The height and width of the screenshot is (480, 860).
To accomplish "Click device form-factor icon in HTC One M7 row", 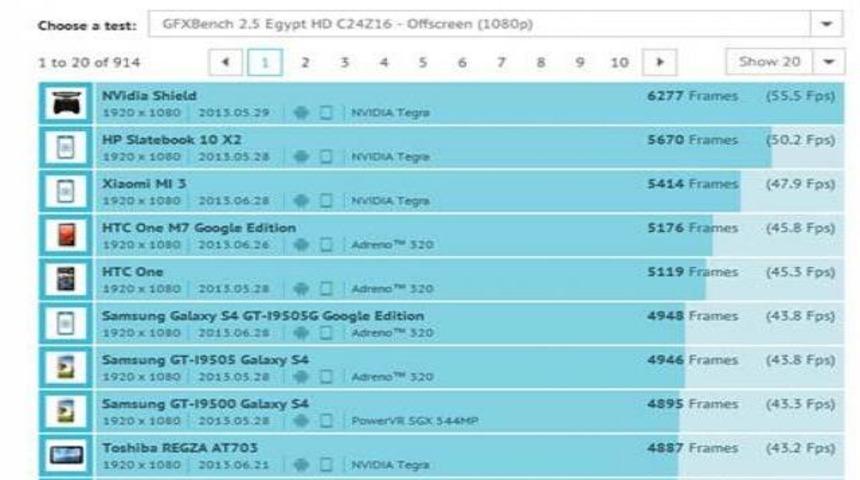I will tap(326, 245).
